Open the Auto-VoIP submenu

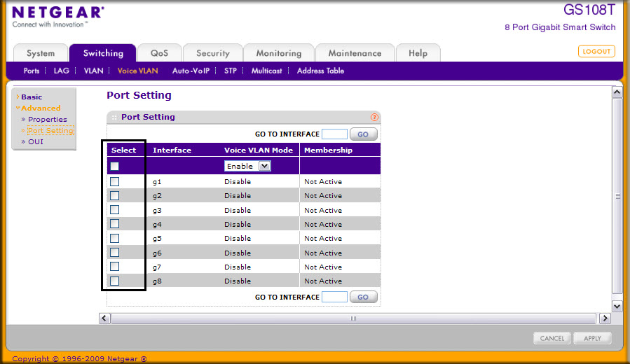pos(191,71)
